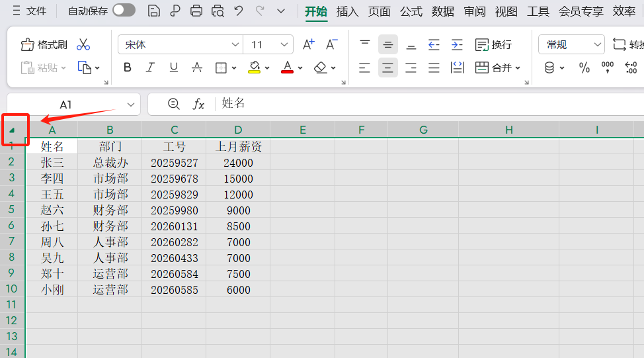This screenshot has height=358, width=644.
Task: Click the percent style icon
Action: (x=584, y=67)
